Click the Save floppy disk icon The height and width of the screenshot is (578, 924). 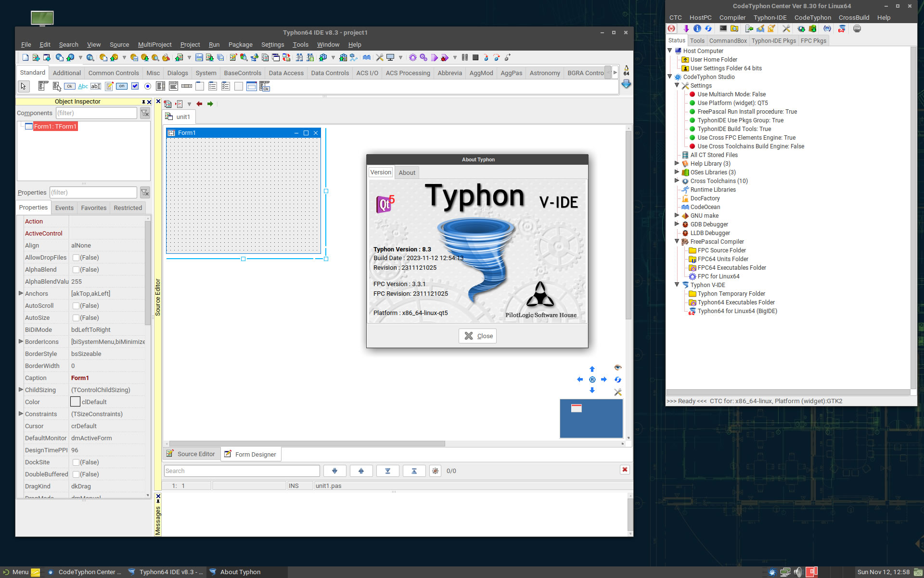199,58
